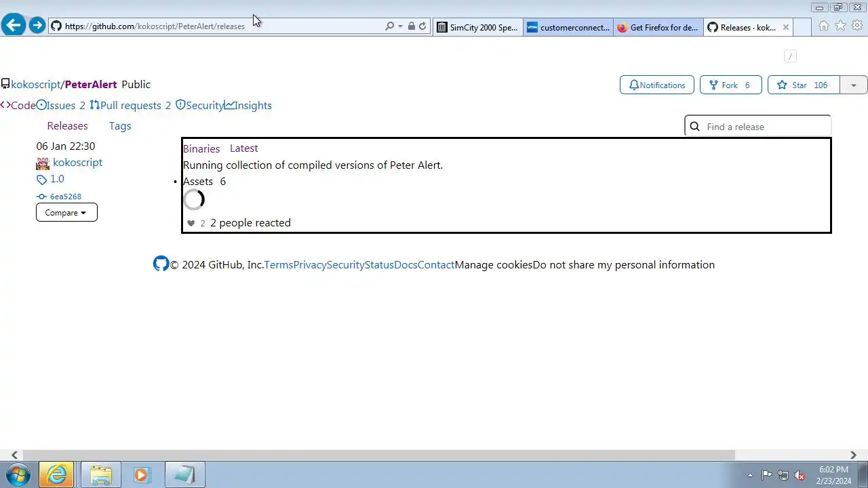Open the kokoscript owner link in header

[x=36, y=85]
